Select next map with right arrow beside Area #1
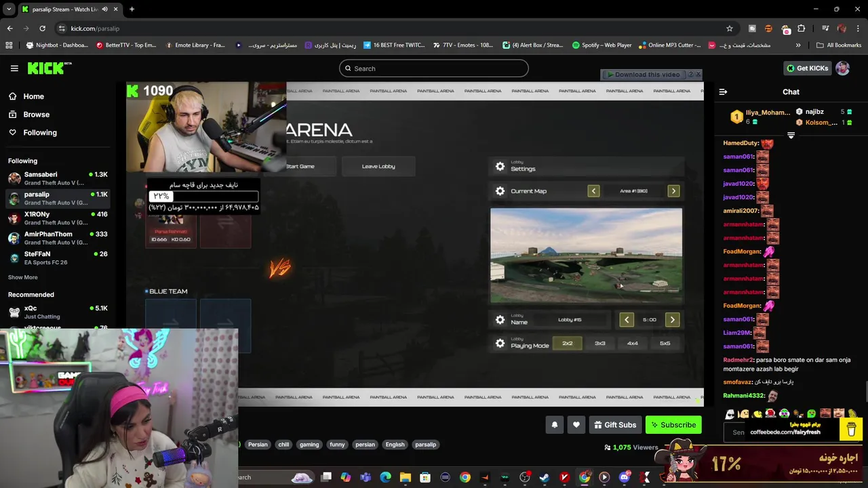868x488 pixels. 673,191
